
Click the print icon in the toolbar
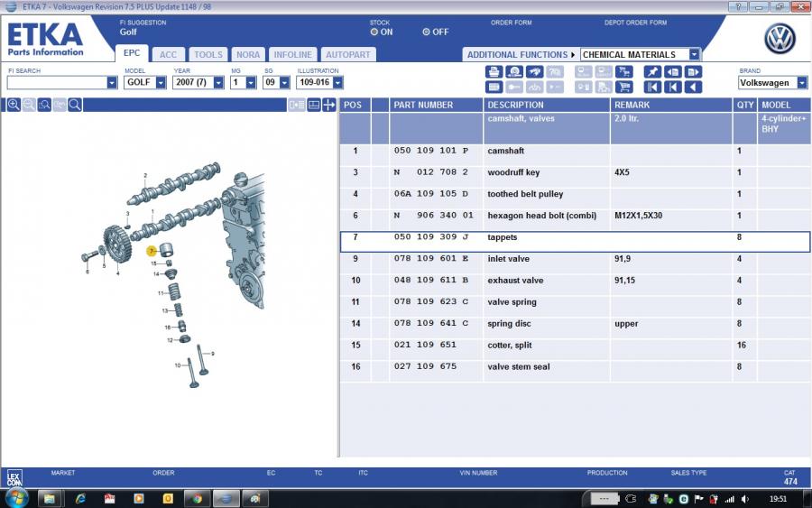[494, 72]
